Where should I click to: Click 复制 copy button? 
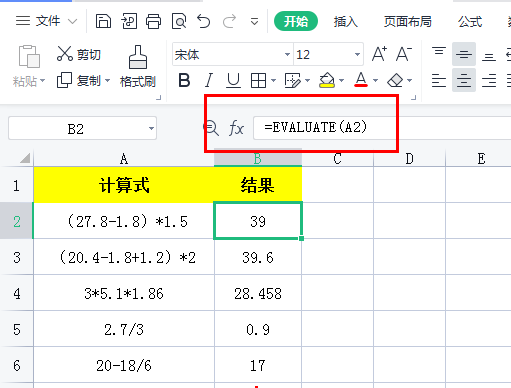point(79,80)
